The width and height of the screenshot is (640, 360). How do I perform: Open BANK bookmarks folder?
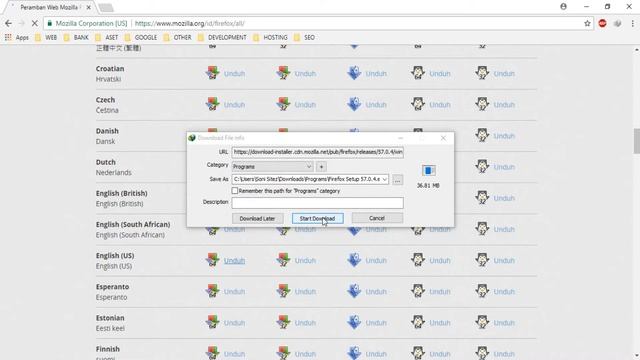76,37
